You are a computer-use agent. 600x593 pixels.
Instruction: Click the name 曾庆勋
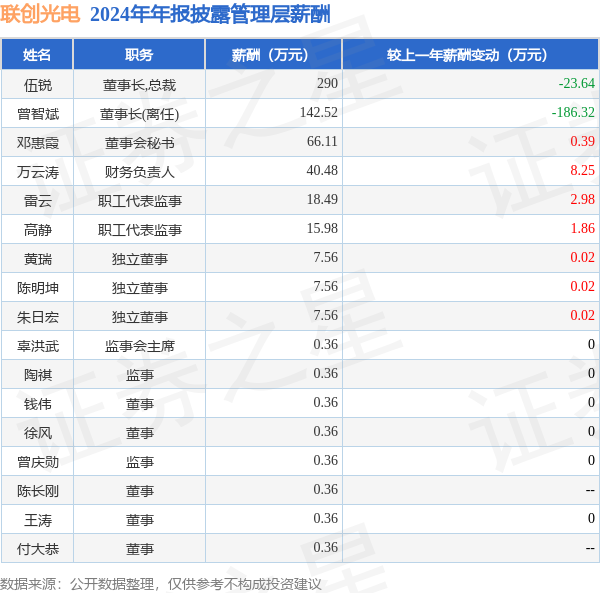click(38, 462)
